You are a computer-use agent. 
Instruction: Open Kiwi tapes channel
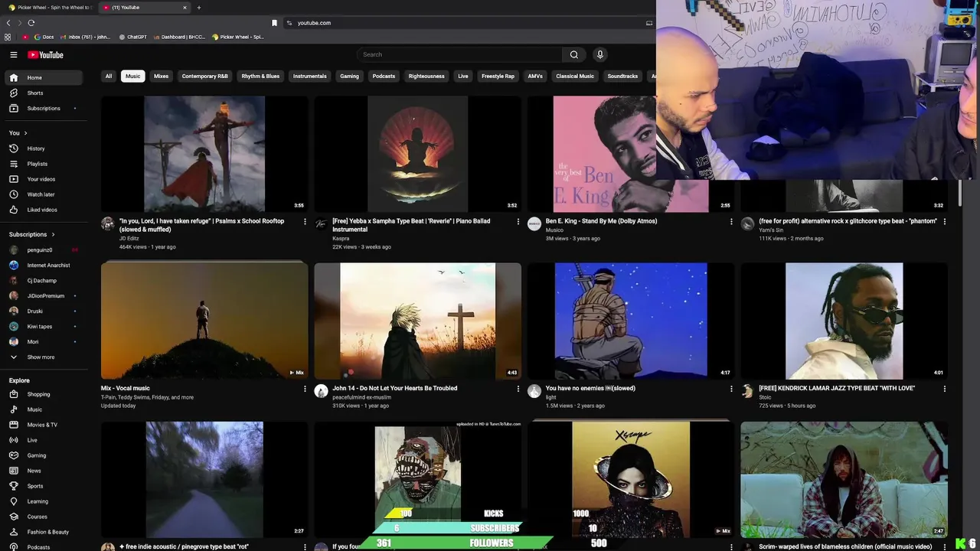pyautogui.click(x=44, y=327)
